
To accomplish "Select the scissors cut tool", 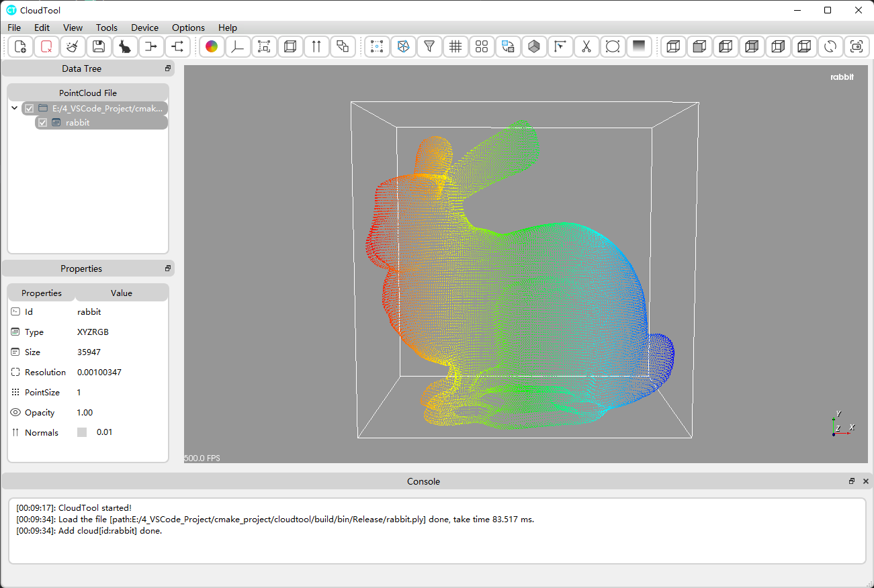I will coord(586,46).
